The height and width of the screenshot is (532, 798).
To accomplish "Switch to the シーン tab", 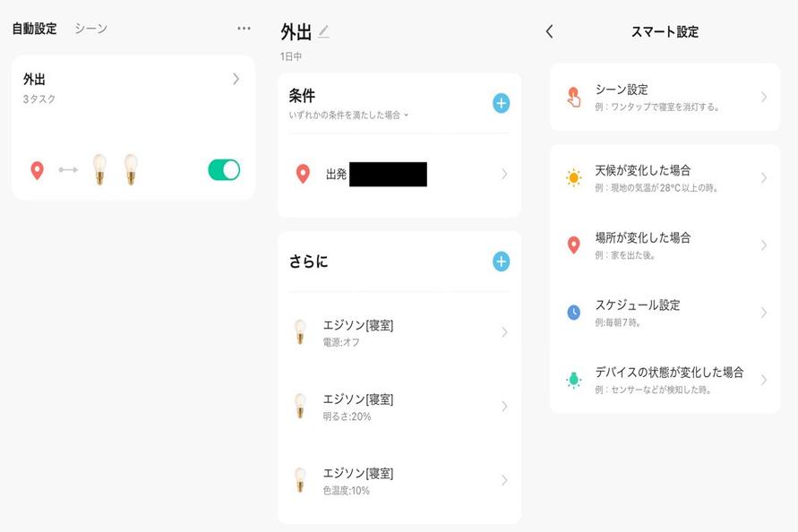I will pos(90,29).
